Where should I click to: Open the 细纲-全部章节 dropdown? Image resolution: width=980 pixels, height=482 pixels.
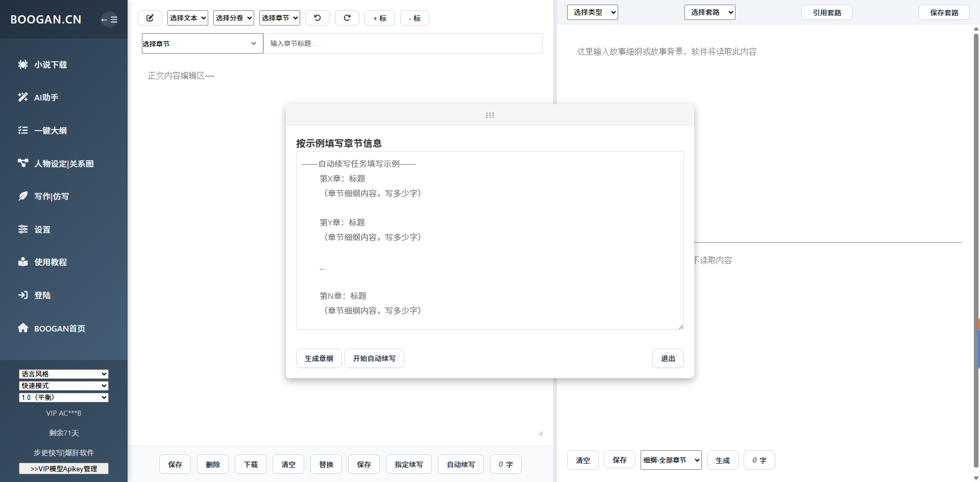click(x=671, y=460)
